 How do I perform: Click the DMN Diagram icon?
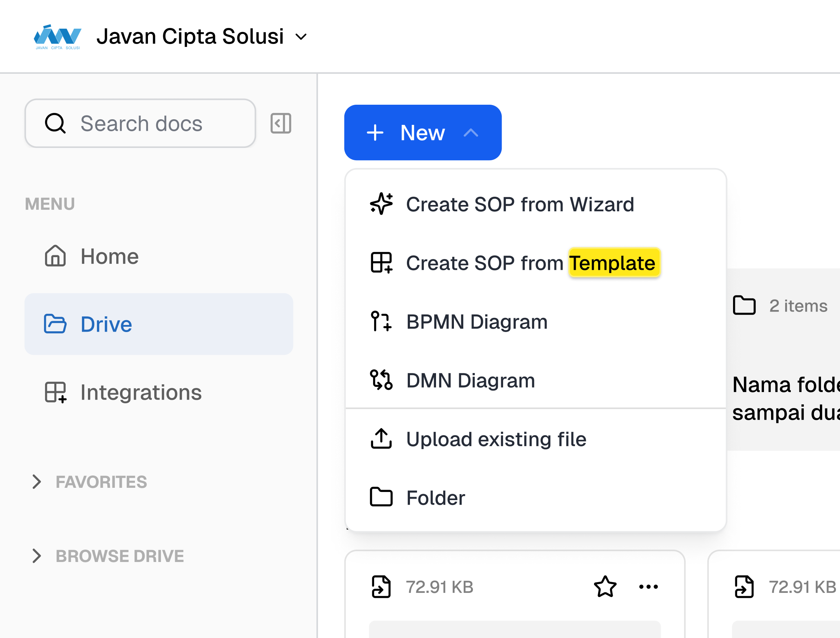tap(381, 380)
